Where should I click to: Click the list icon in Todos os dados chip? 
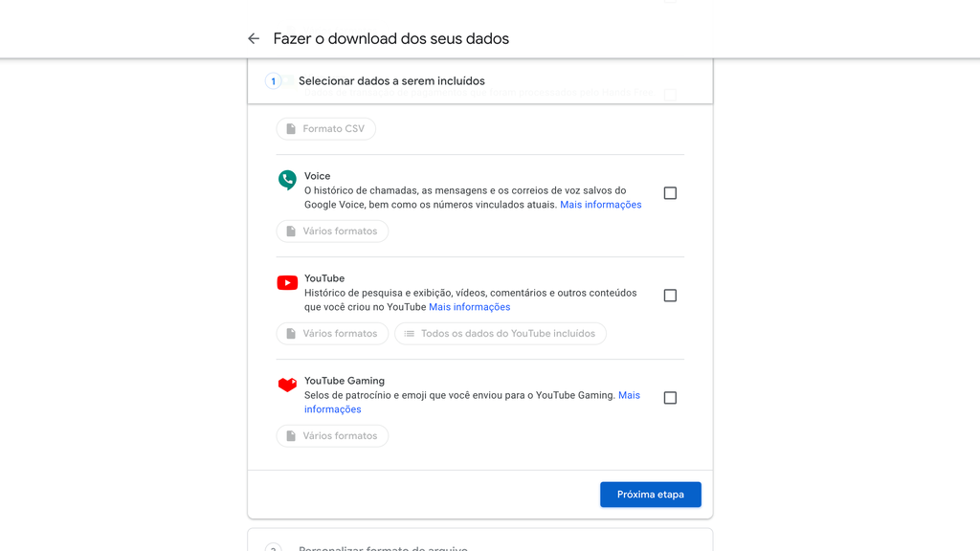pos(409,334)
